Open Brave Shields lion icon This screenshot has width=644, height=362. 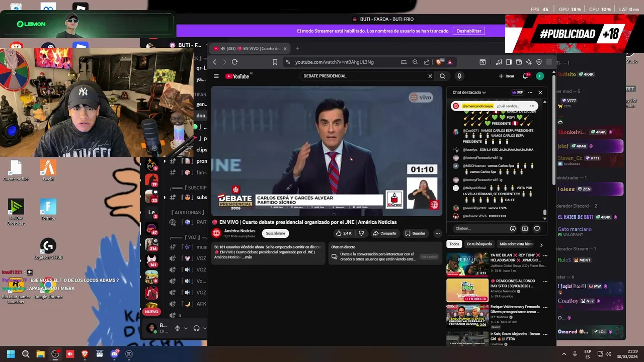[x=439, y=62]
